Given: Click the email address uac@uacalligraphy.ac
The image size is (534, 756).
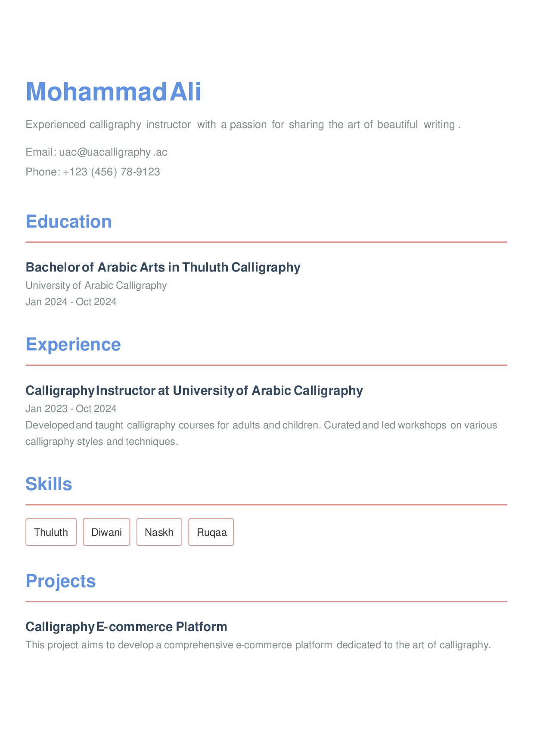Looking at the screenshot, I should pyautogui.click(x=113, y=152).
